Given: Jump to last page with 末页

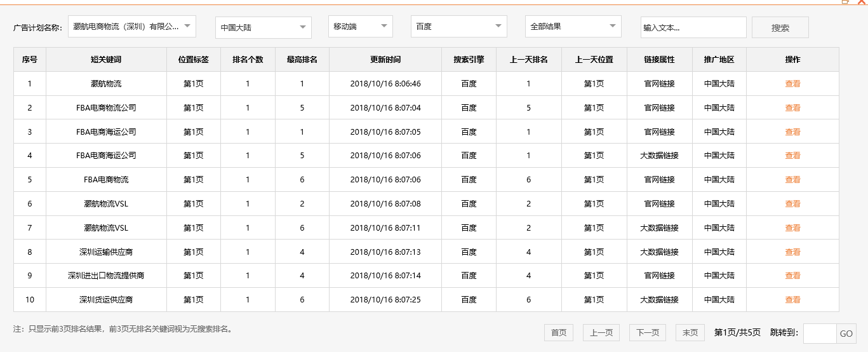Looking at the screenshot, I should (690, 332).
